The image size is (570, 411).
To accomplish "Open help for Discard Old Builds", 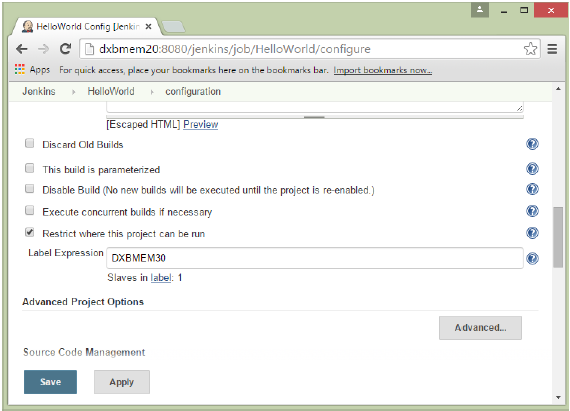I will [532, 144].
